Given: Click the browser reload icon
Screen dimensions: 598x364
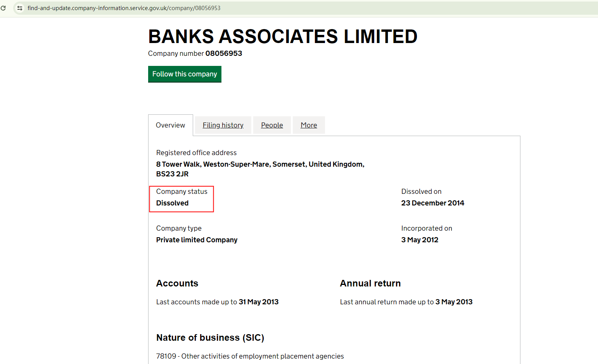Looking at the screenshot, I should click(3, 8).
